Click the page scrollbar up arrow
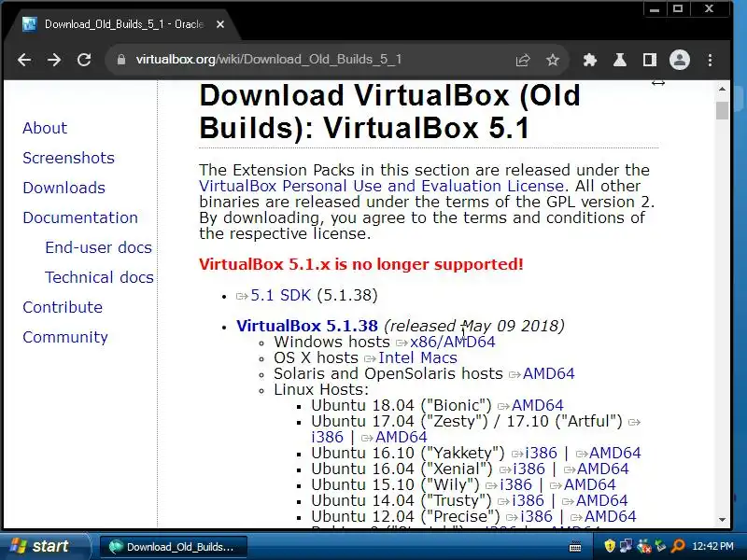This screenshot has height=560, width=747. 722,89
